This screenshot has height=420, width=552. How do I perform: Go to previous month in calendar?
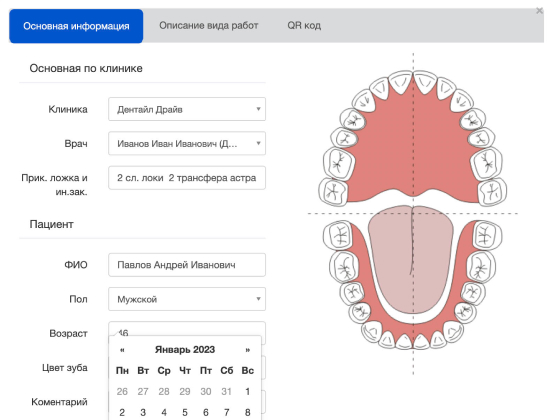122,350
